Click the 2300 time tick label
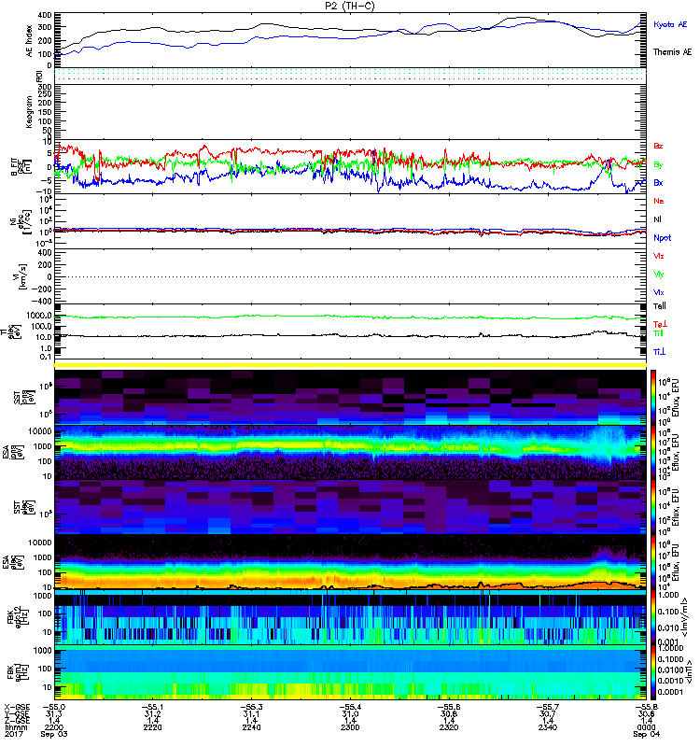The width and height of the screenshot is (700, 747). pyautogui.click(x=350, y=727)
